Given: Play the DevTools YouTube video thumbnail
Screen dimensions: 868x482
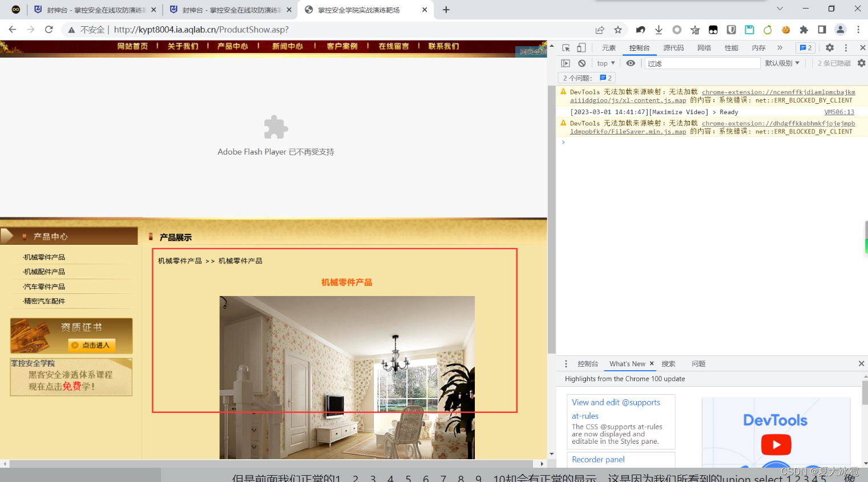Looking at the screenshot, I should tap(776, 444).
